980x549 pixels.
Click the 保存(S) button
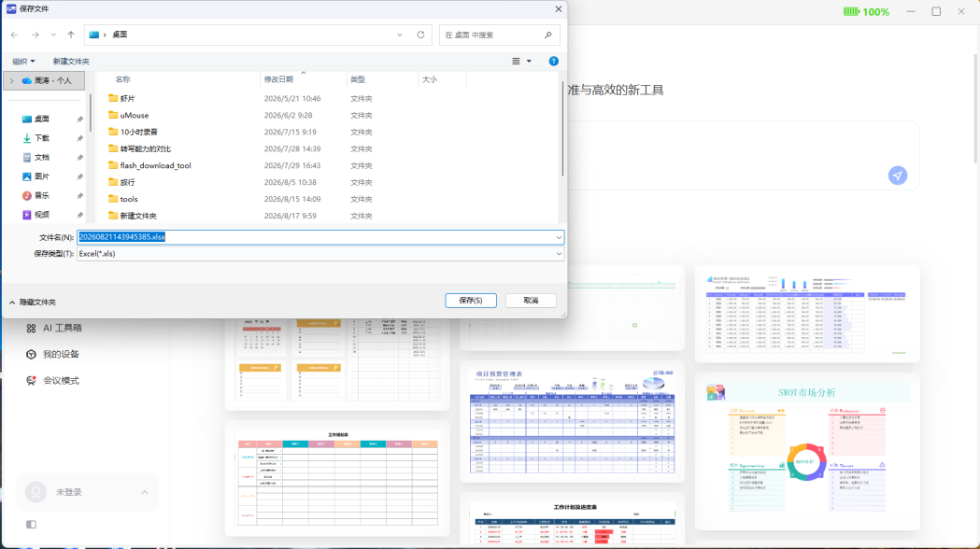[x=471, y=301]
